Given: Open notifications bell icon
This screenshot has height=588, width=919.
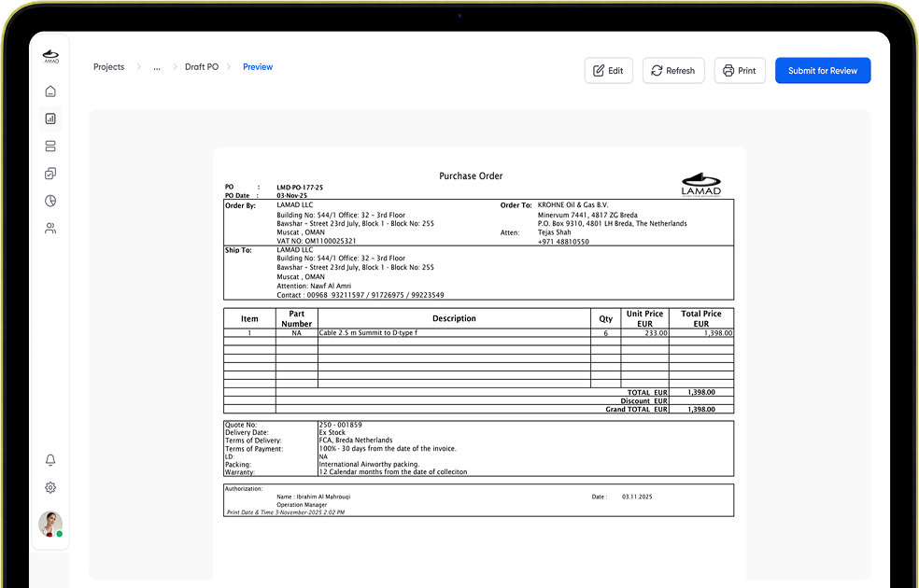Looking at the screenshot, I should (x=50, y=460).
